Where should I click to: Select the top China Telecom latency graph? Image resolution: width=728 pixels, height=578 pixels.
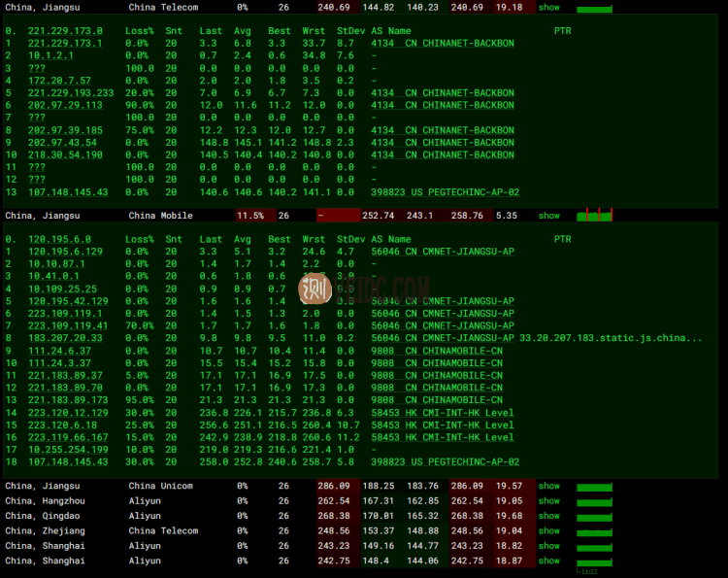click(x=594, y=8)
